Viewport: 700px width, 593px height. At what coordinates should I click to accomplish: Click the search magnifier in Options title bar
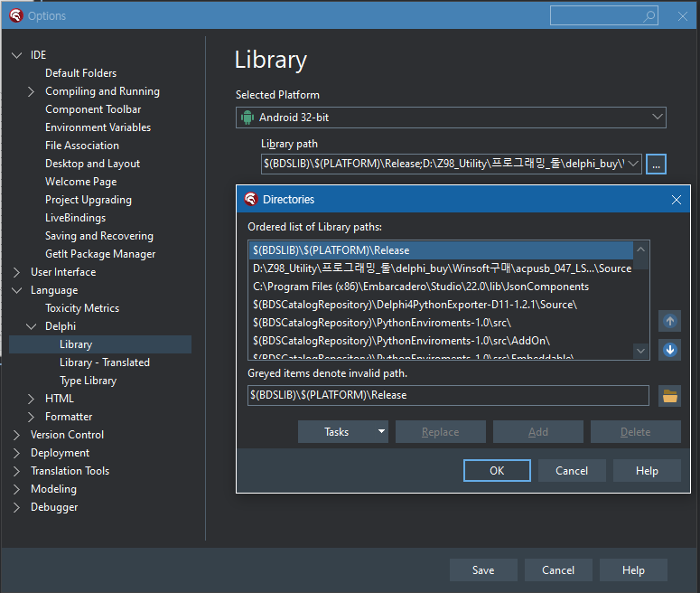(649, 16)
